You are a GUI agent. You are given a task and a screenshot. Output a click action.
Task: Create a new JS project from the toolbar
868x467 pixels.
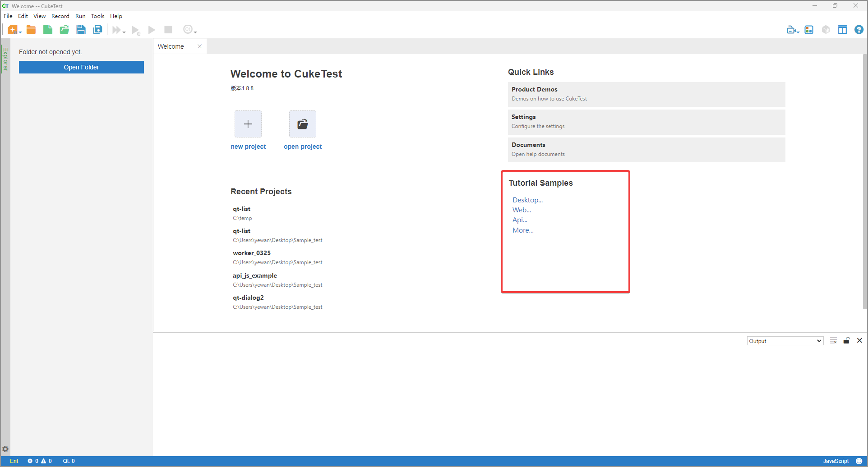click(12, 30)
